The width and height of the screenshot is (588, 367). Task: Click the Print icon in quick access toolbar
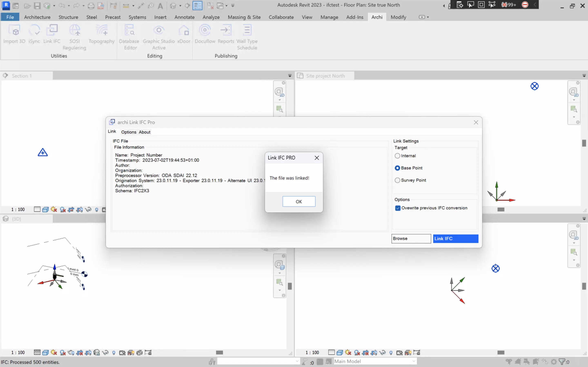(91, 6)
